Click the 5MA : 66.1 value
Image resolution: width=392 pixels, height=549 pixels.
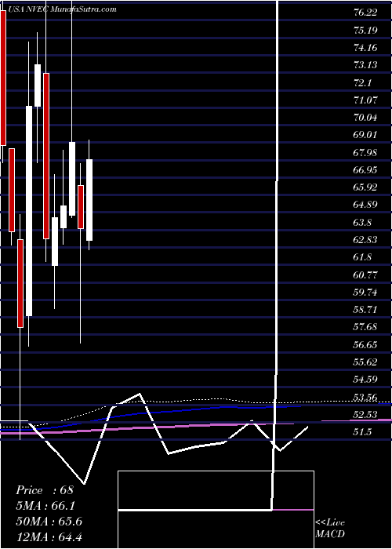coord(45,506)
